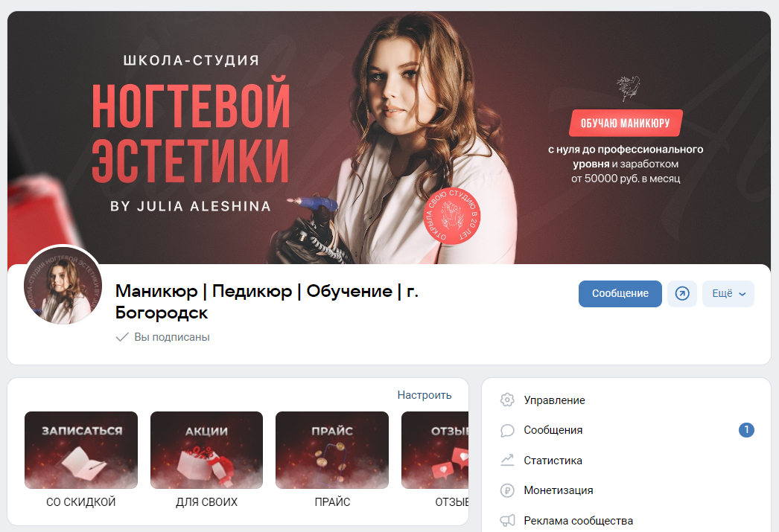This screenshot has height=532, width=779.
Task: Open the Прайс menu thumbnail
Action: pos(332,450)
